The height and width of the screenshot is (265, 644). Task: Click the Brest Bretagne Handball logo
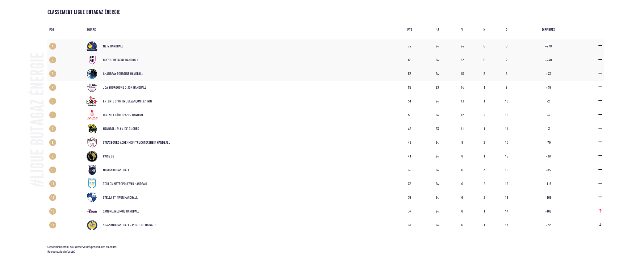pyautogui.click(x=92, y=60)
